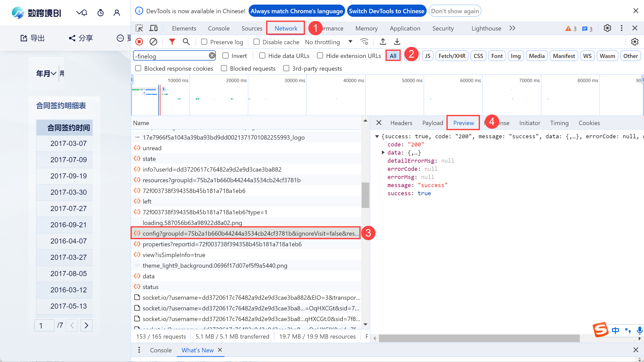Click Switch DevTools to Chinese

pyautogui.click(x=386, y=11)
